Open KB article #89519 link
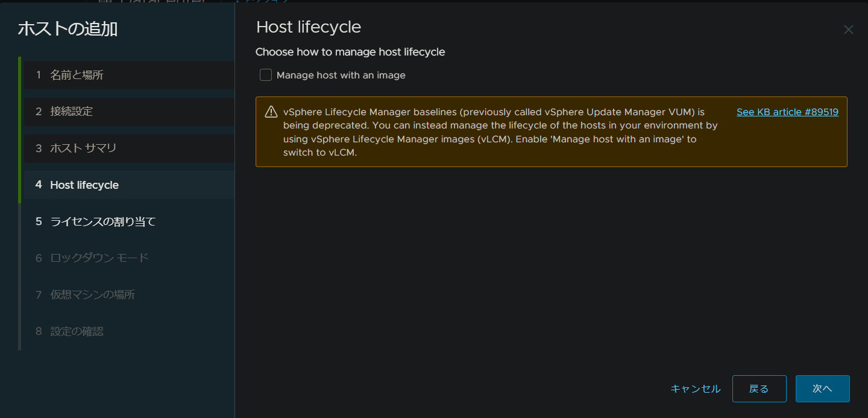The image size is (868, 418). (787, 112)
